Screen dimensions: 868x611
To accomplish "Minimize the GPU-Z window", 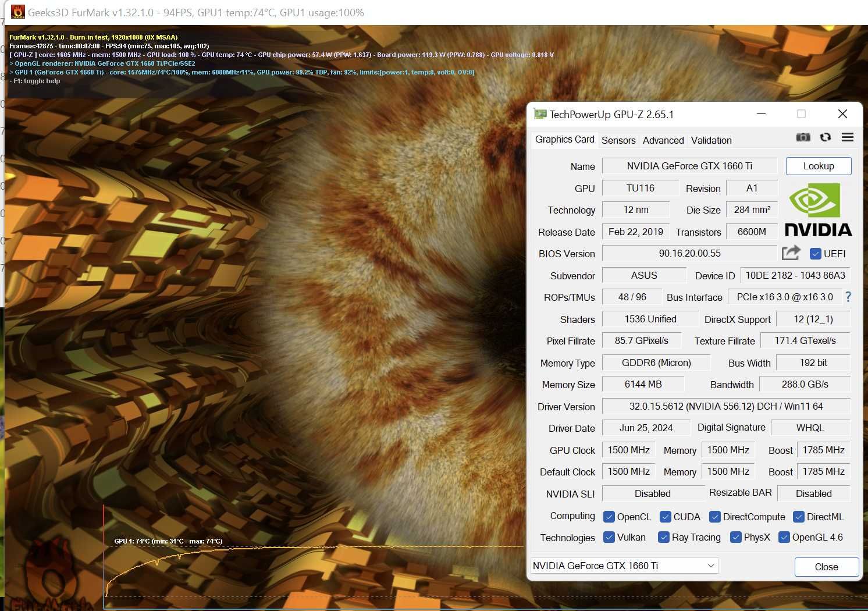I will pyautogui.click(x=761, y=114).
